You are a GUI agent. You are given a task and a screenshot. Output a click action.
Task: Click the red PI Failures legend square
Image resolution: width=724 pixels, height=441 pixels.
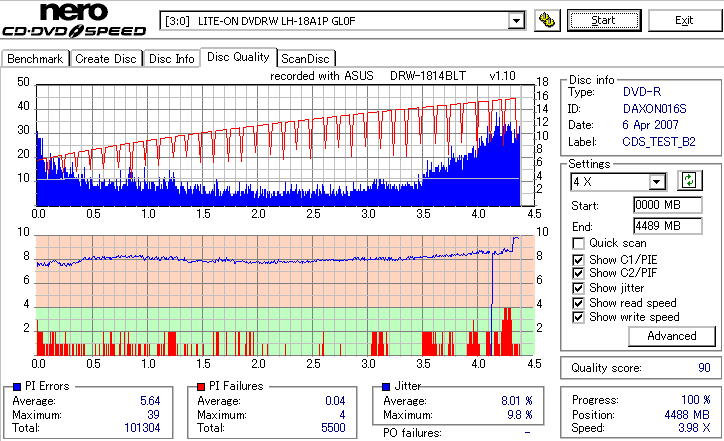tap(201, 387)
